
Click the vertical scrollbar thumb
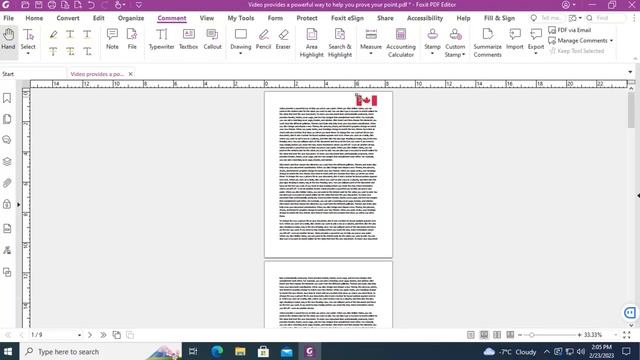(x=631, y=110)
